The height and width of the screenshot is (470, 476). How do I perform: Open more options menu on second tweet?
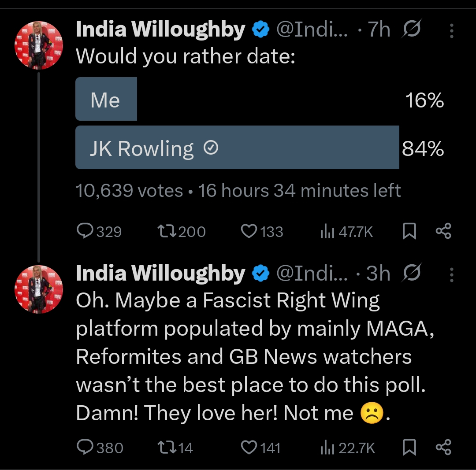(452, 274)
